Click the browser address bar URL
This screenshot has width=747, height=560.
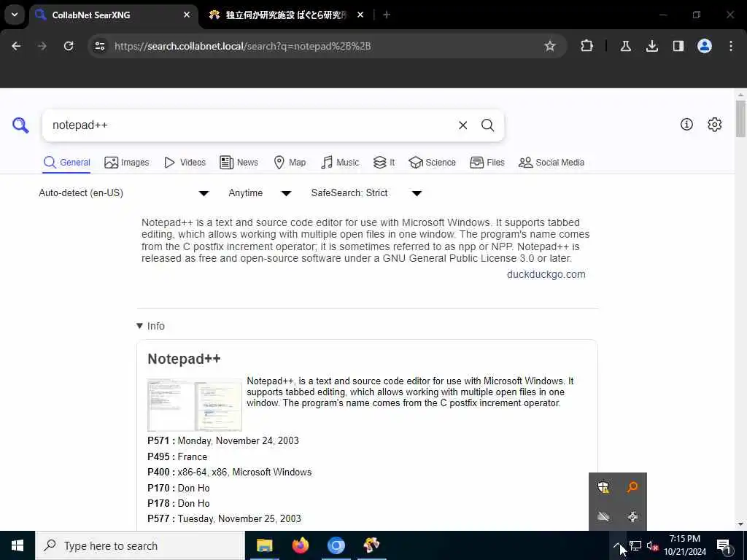(x=242, y=46)
